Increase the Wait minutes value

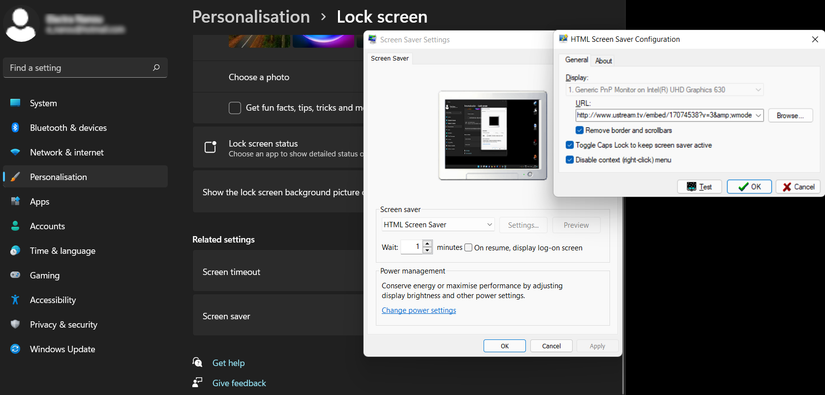click(x=427, y=244)
